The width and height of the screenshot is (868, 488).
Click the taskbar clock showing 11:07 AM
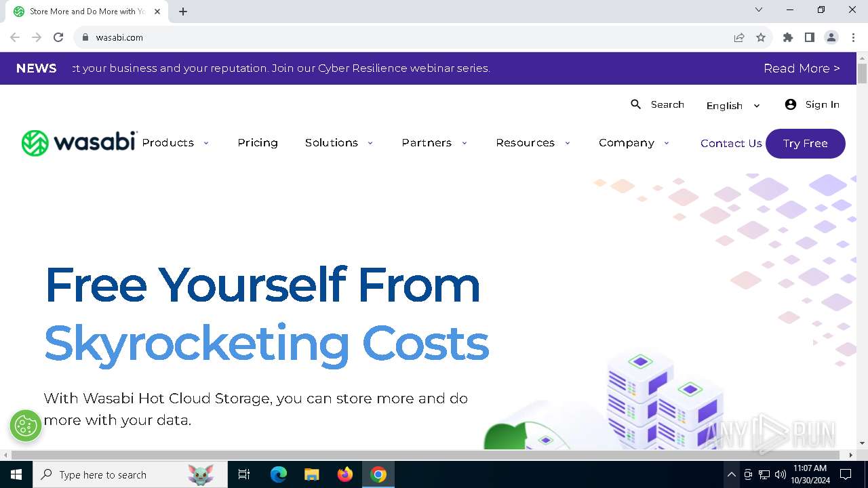click(810, 474)
